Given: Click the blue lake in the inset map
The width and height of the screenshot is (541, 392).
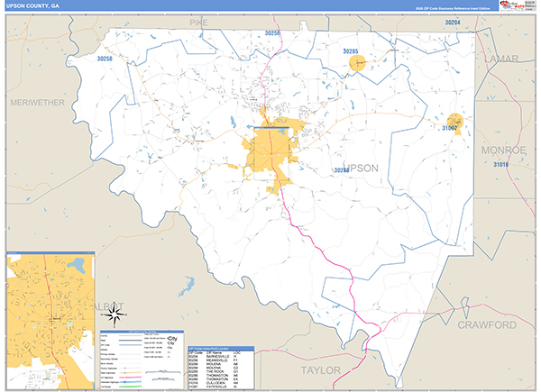Looking at the screenshot, I should [77, 264].
